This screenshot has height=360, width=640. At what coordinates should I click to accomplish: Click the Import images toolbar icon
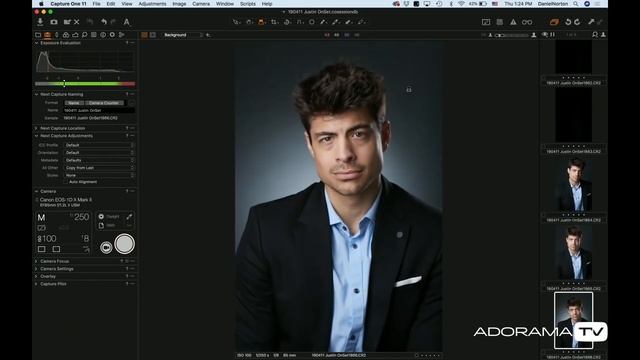(x=40, y=22)
